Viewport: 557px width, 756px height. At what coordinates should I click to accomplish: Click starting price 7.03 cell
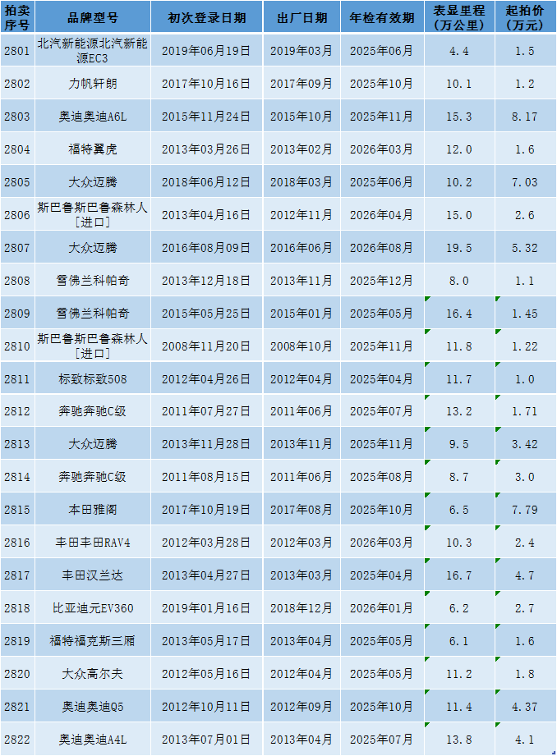(525, 181)
